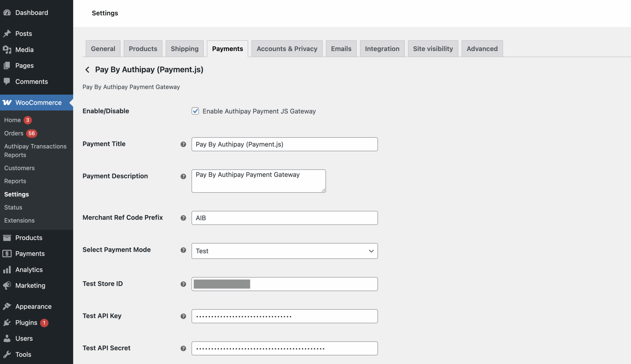This screenshot has width=631, height=364.
Task: Switch to the Products settings tab
Action: coord(143,49)
